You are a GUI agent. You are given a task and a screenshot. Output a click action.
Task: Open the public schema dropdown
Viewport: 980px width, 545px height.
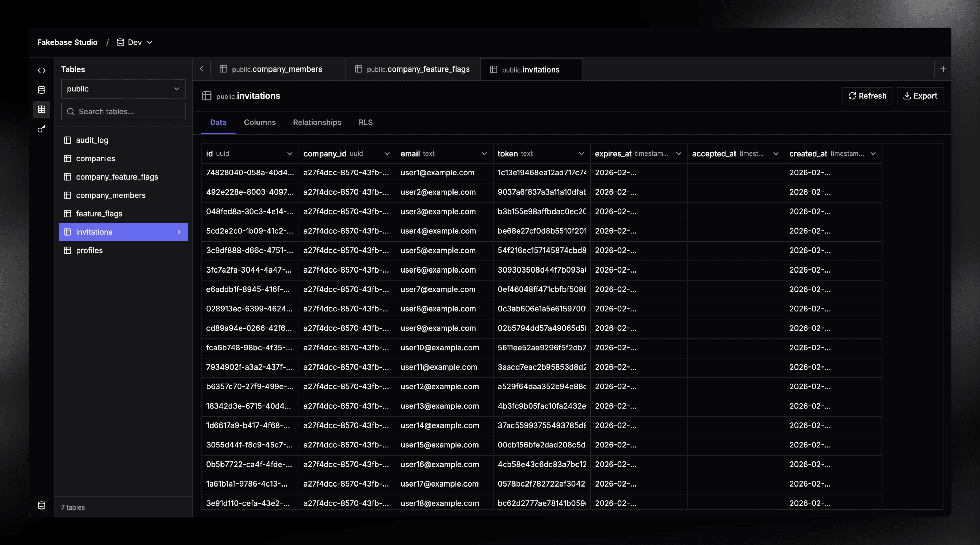click(123, 89)
